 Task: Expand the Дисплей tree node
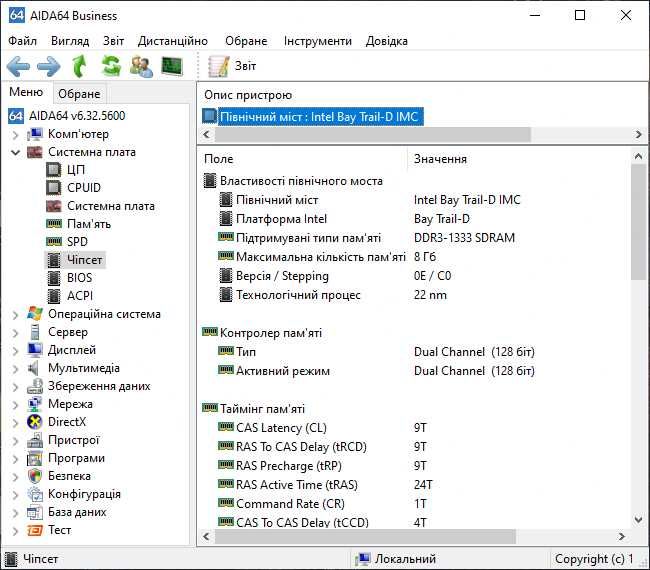click(x=15, y=351)
